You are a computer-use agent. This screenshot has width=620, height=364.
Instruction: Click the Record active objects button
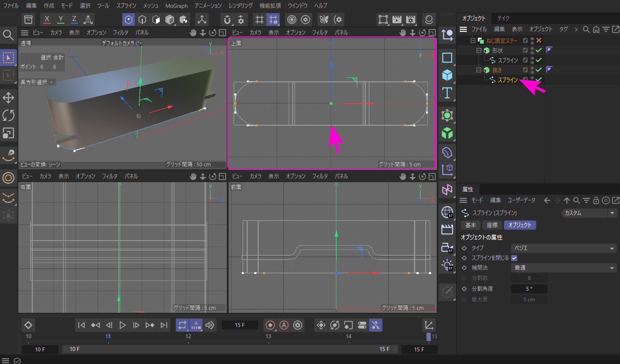point(270,325)
